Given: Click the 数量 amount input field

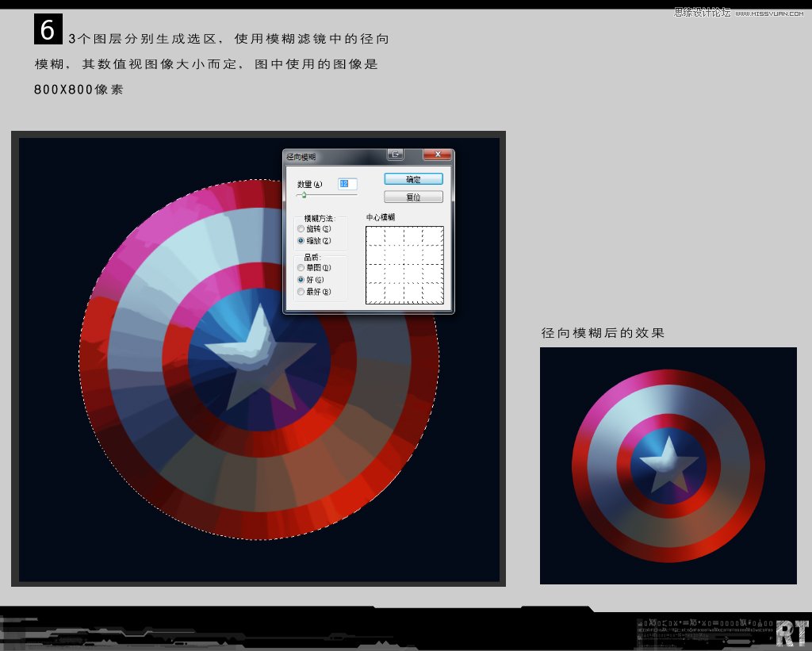Looking at the screenshot, I should 347,184.
